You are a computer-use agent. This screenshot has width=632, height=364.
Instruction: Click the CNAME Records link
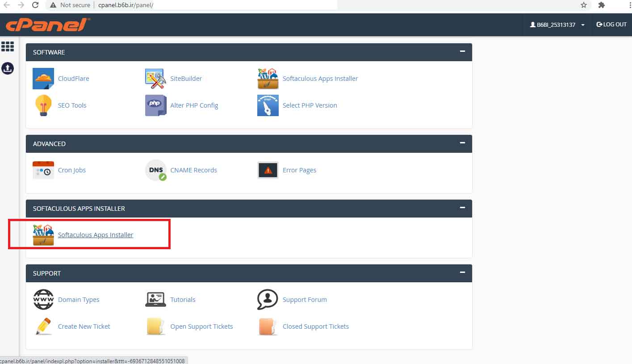[194, 170]
